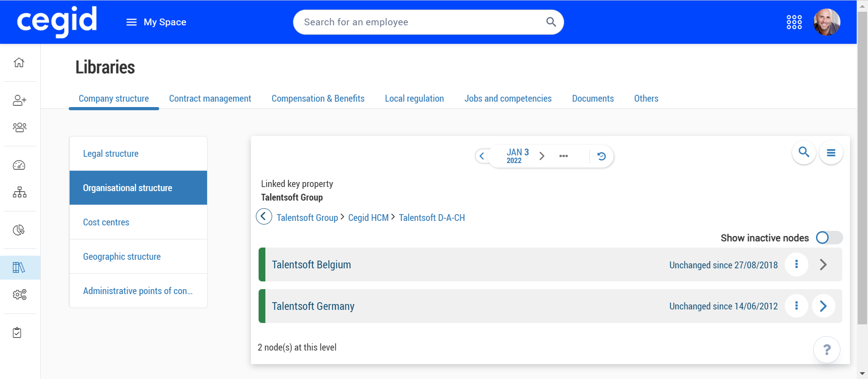
Task: Click the Cegid HCM breadcrumb link
Action: 368,218
